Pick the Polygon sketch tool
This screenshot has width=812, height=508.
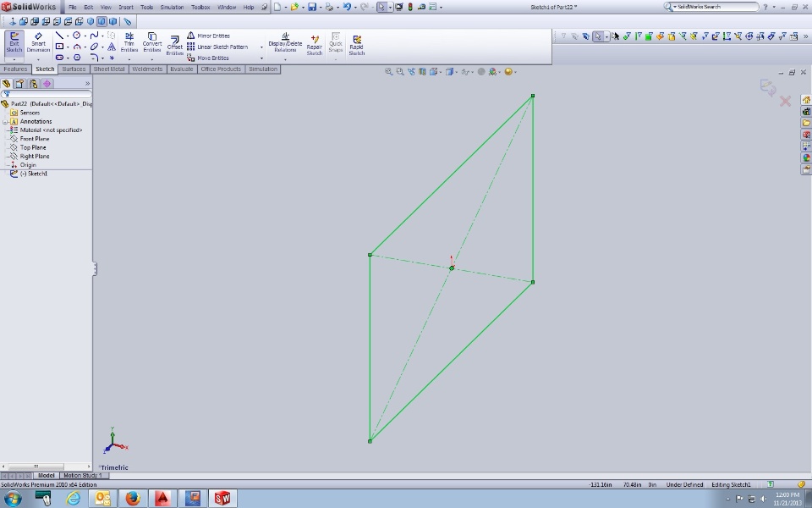[x=77, y=58]
